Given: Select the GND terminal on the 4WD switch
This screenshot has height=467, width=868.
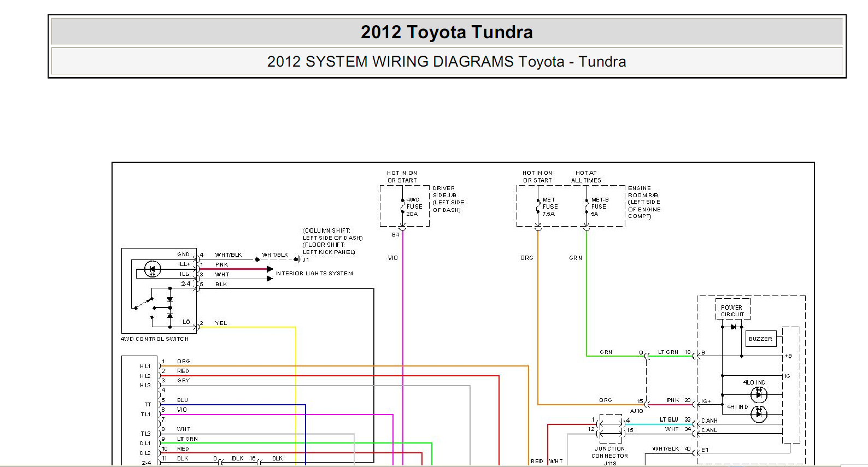Looking at the screenshot, I should tap(184, 255).
